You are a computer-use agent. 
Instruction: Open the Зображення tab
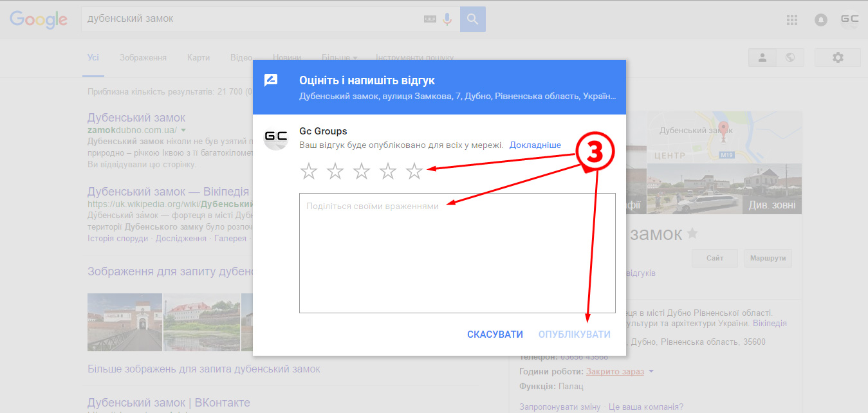point(143,57)
